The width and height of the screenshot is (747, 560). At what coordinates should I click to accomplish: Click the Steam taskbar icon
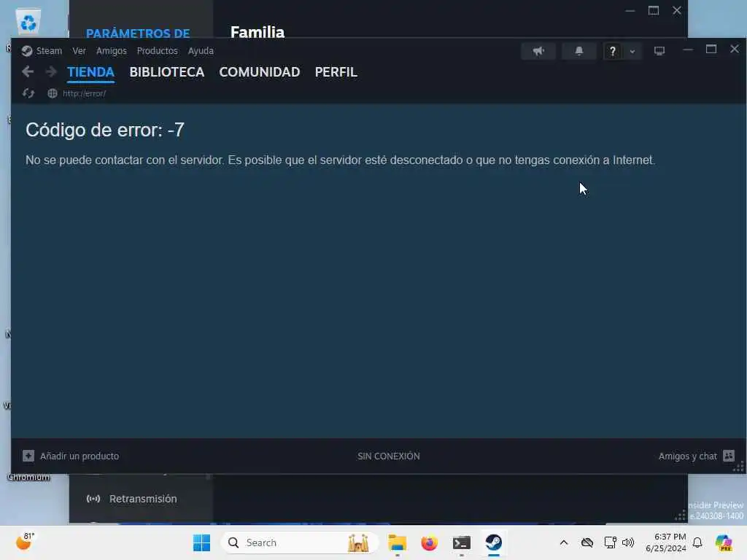coord(494,542)
